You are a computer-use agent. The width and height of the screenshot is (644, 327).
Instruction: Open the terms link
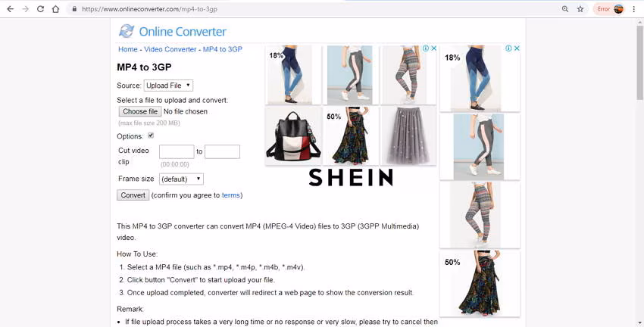pyautogui.click(x=230, y=195)
